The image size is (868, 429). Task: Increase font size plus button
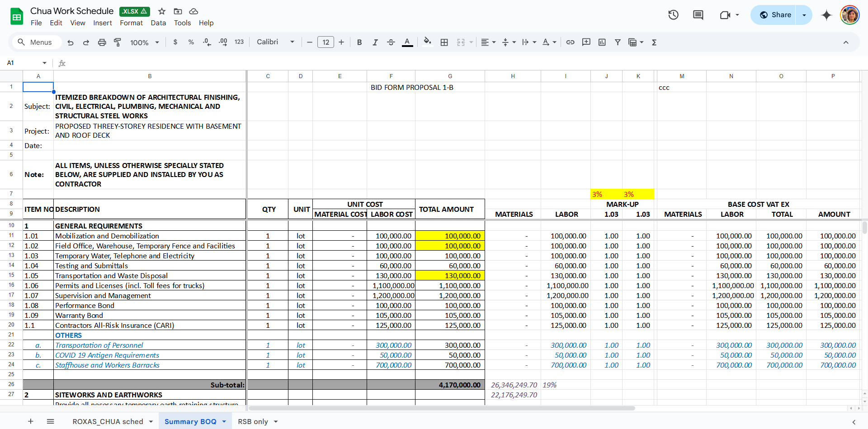tap(341, 42)
